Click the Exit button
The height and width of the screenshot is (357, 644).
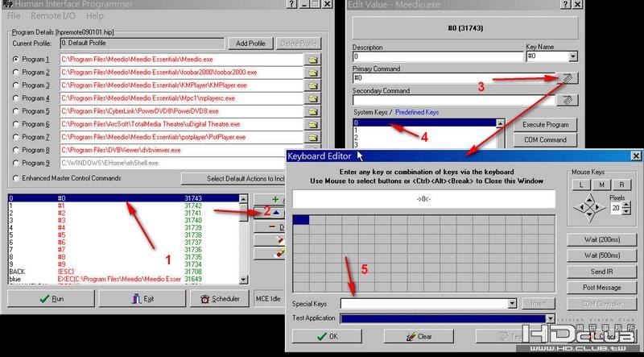pos(142,299)
